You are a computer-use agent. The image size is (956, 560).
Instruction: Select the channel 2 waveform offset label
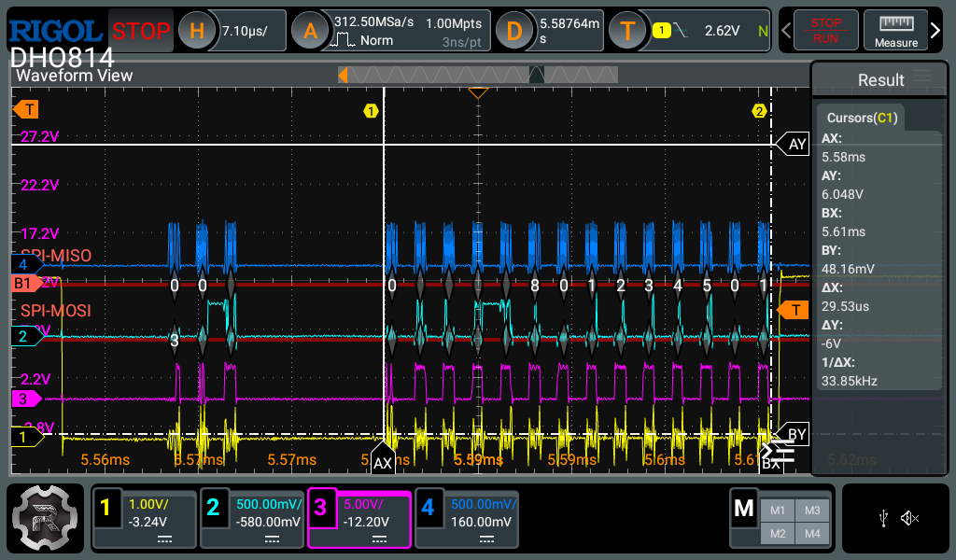coord(27,336)
